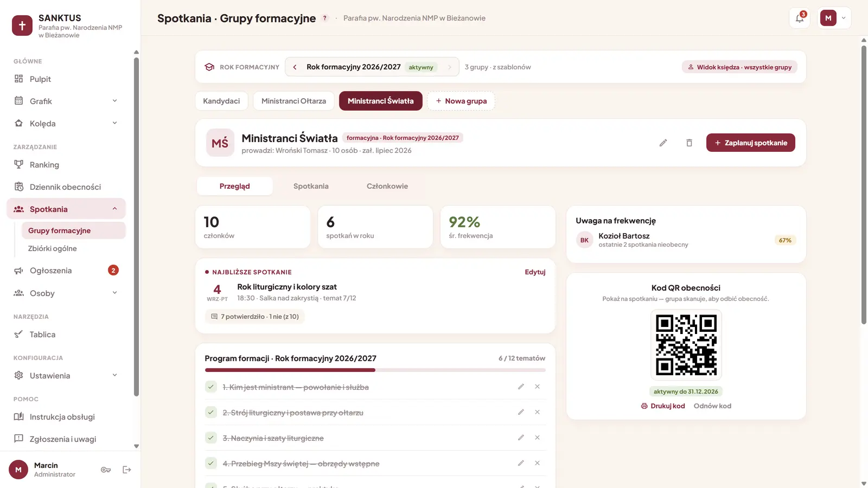Image resolution: width=868 pixels, height=488 pixels.
Task: Open Ranking in sidebar
Action: point(66,165)
